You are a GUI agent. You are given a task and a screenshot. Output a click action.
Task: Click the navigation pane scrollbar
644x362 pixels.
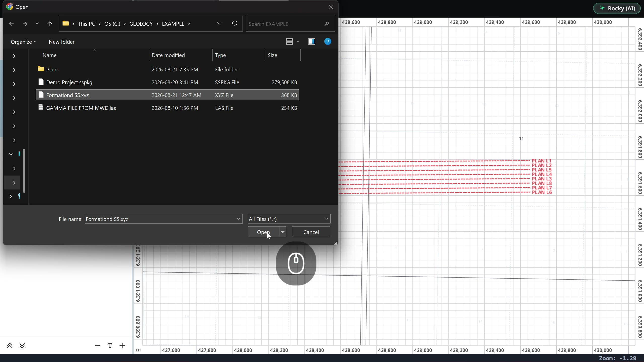click(24, 171)
